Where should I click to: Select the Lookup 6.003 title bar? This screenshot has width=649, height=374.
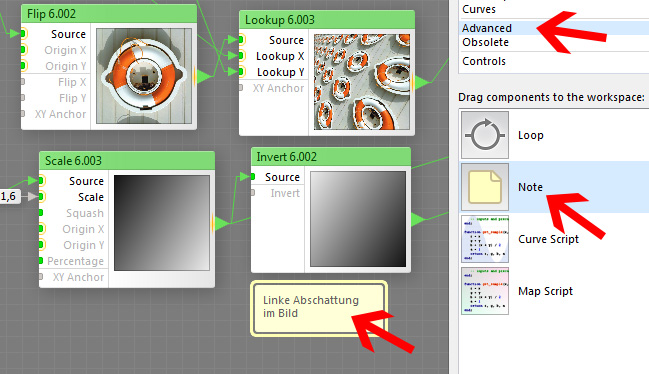pyautogui.click(x=327, y=20)
